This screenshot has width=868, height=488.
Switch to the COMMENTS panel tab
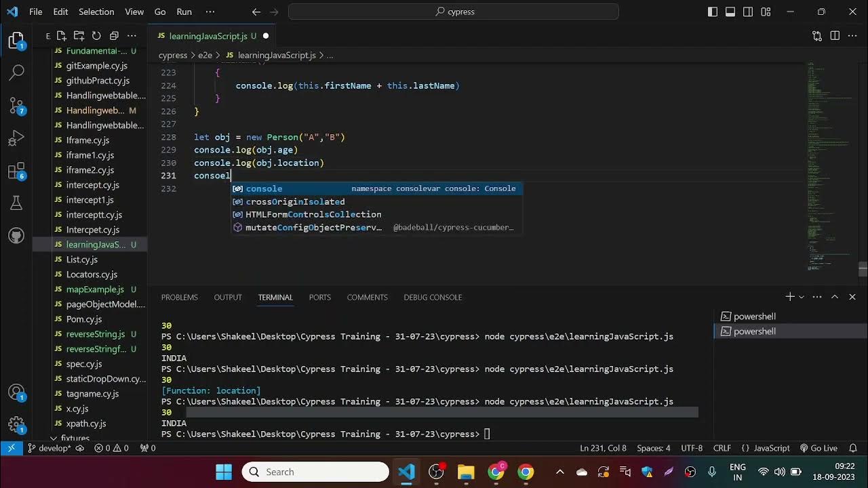(368, 298)
